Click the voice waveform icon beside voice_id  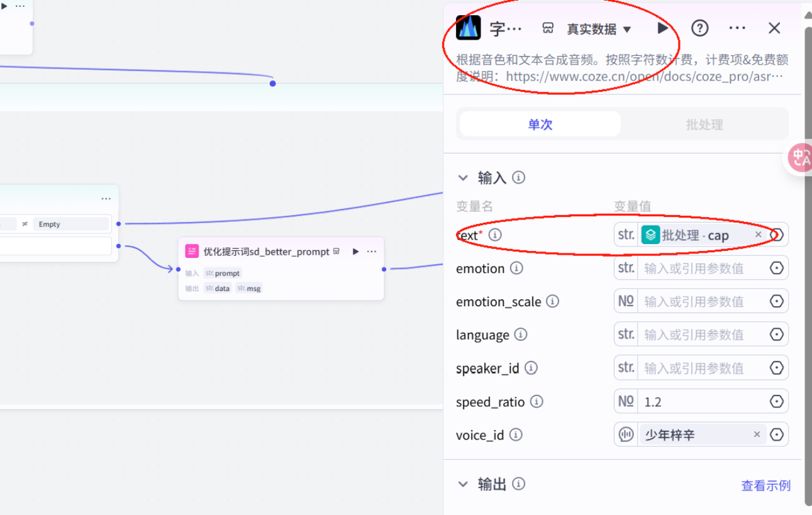coord(625,434)
